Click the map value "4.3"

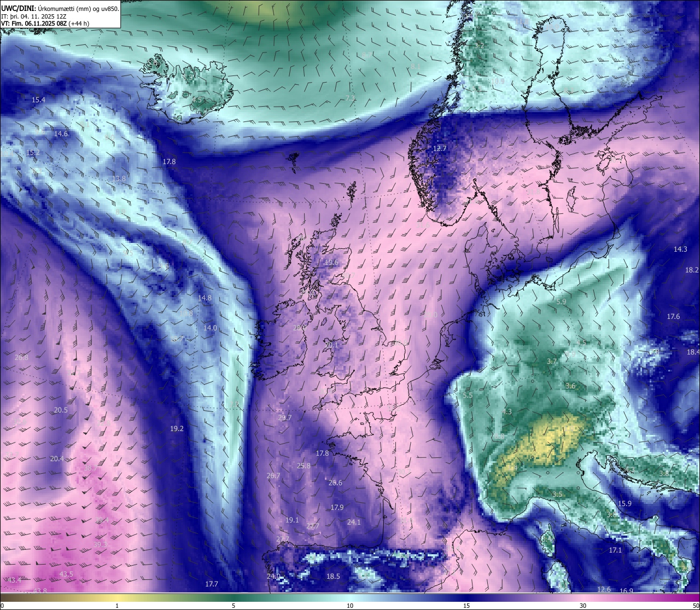pos(507,412)
